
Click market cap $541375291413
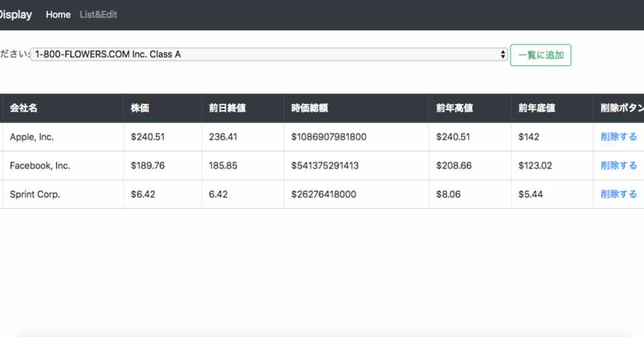coord(325,165)
